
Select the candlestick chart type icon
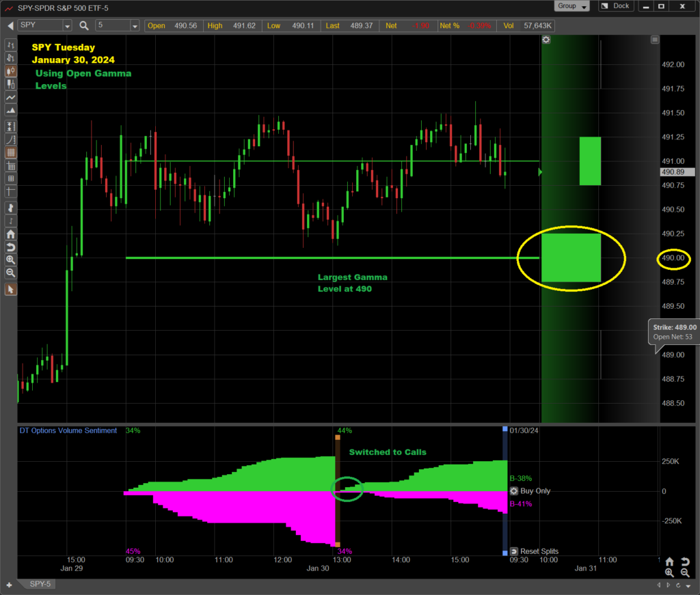point(11,70)
